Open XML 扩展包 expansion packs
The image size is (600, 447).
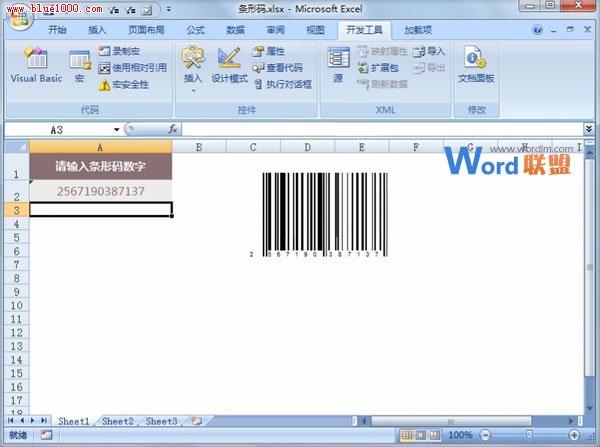click(x=378, y=68)
